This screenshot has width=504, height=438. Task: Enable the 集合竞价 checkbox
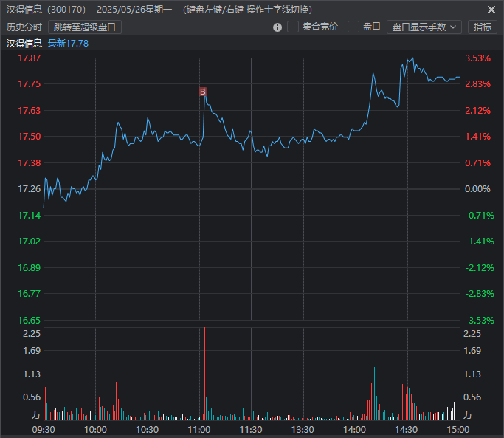tap(293, 27)
